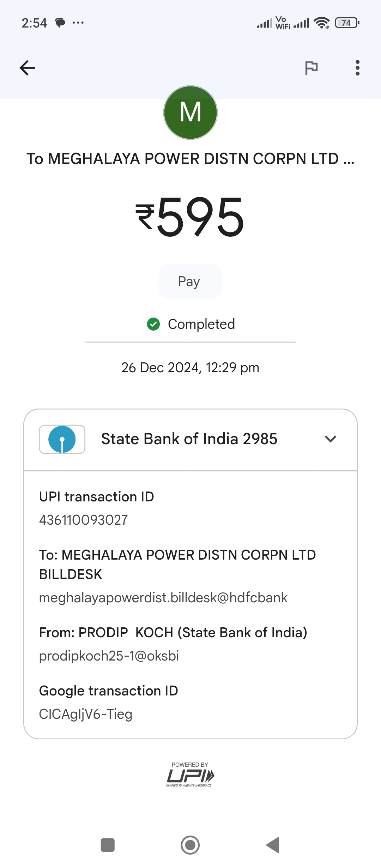Tap the meghalayapowerdist.billdesk@hdfcbank UPI address
381x868 pixels.
tap(163, 598)
